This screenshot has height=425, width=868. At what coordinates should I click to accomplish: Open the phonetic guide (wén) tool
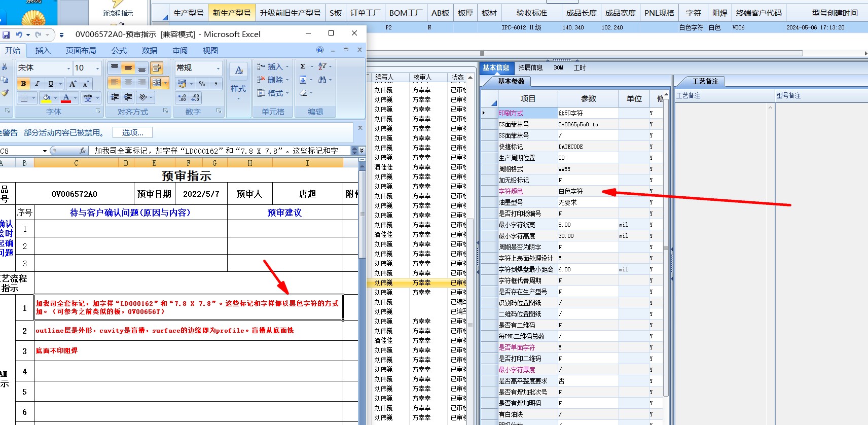tap(88, 97)
